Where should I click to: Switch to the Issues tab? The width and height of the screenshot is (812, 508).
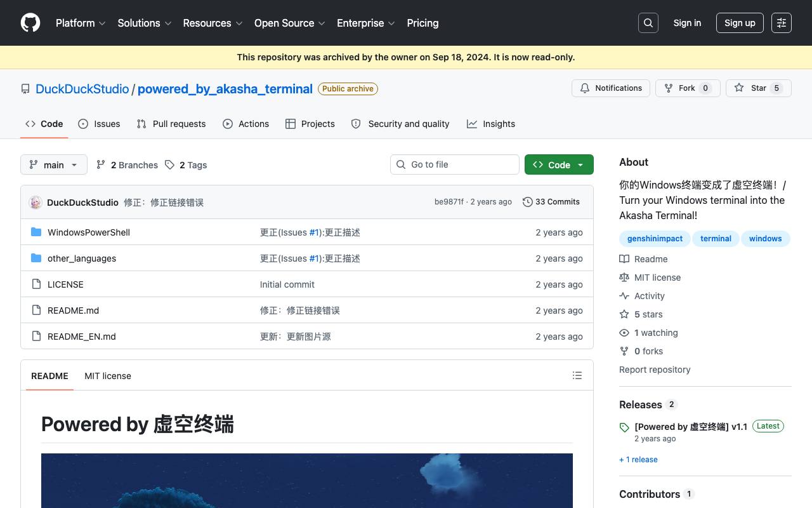coord(99,124)
